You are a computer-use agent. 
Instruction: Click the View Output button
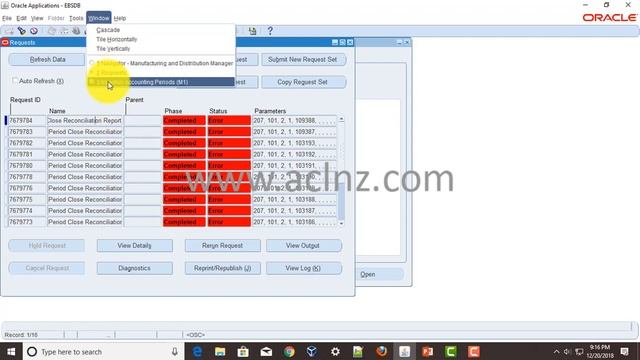(303, 246)
